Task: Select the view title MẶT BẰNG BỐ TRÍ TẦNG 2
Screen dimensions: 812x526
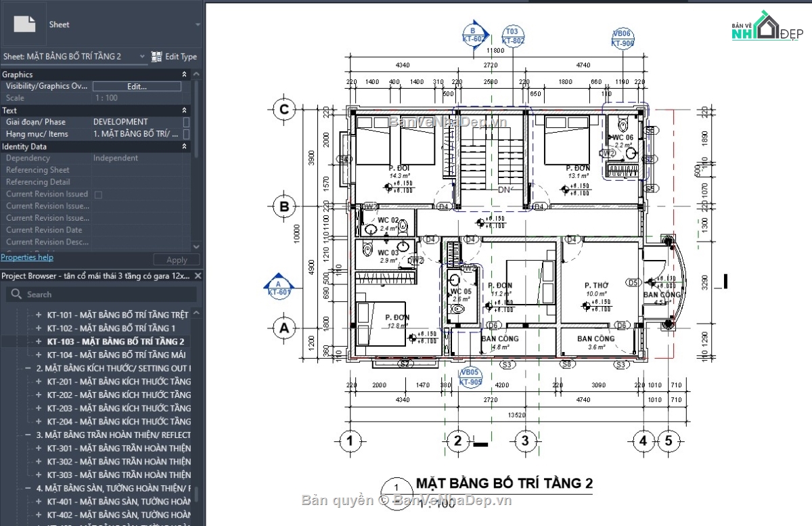Action: pos(504,483)
